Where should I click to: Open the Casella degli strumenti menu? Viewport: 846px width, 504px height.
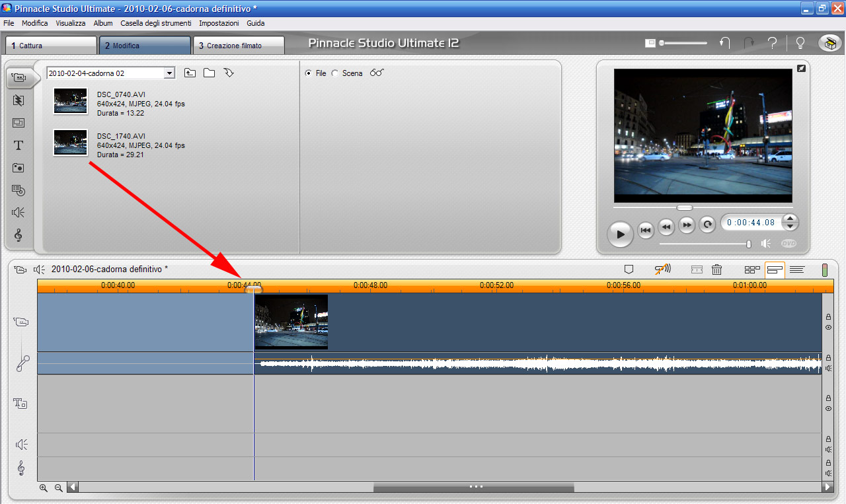point(156,23)
